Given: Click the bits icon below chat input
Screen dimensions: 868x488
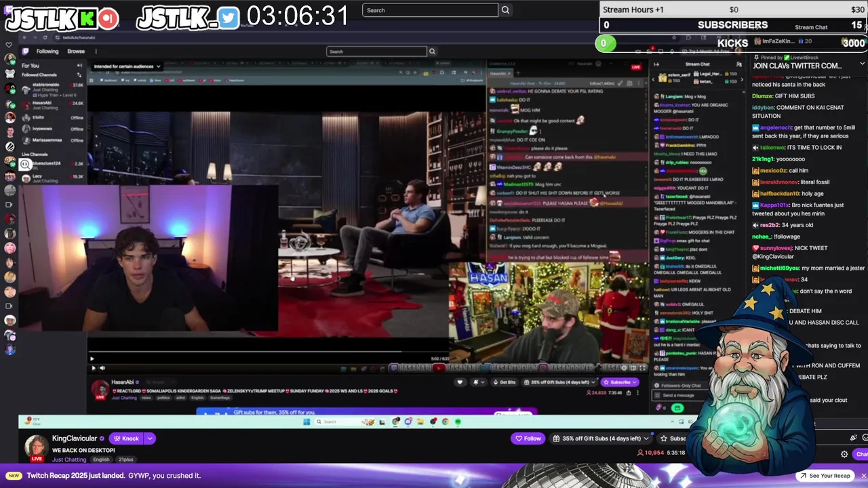Looking at the screenshot, I should [x=658, y=407].
